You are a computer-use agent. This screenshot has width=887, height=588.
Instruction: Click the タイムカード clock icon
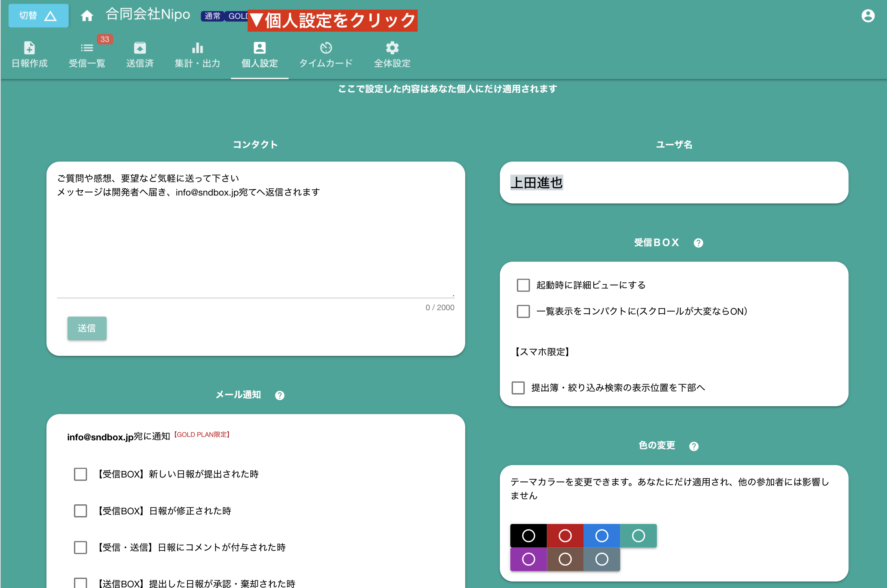click(326, 48)
